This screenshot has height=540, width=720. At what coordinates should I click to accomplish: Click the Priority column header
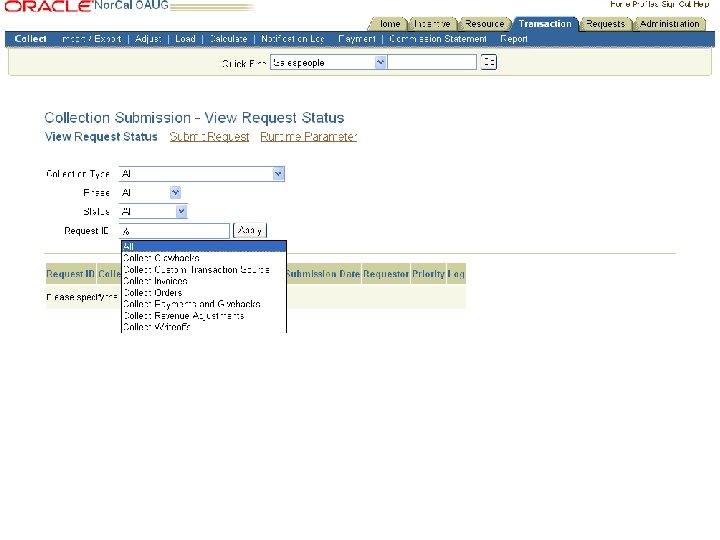pos(428,274)
